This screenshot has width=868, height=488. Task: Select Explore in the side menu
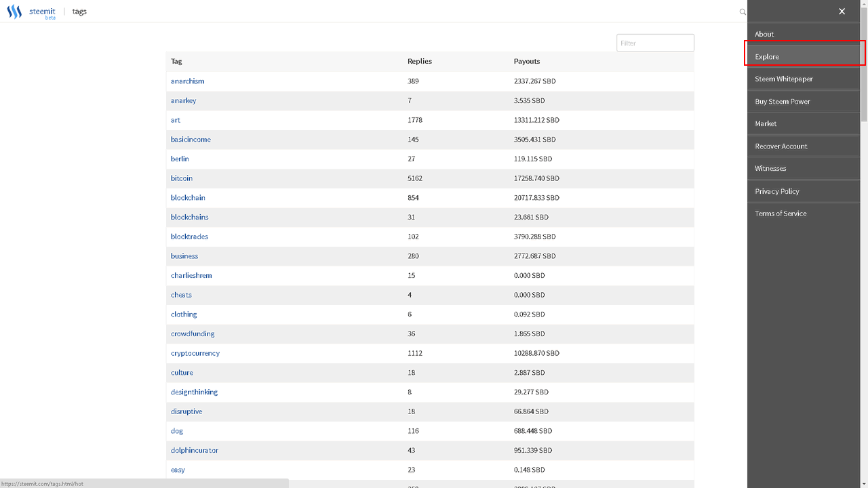(767, 57)
